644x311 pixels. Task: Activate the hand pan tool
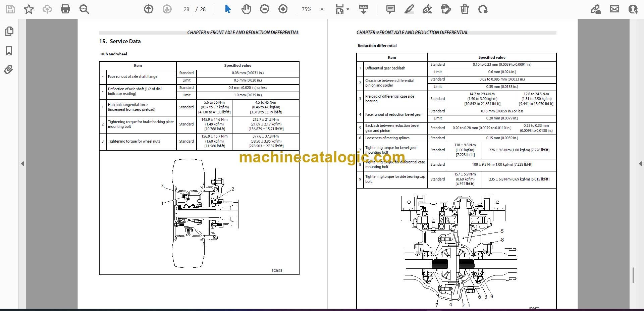pyautogui.click(x=246, y=9)
